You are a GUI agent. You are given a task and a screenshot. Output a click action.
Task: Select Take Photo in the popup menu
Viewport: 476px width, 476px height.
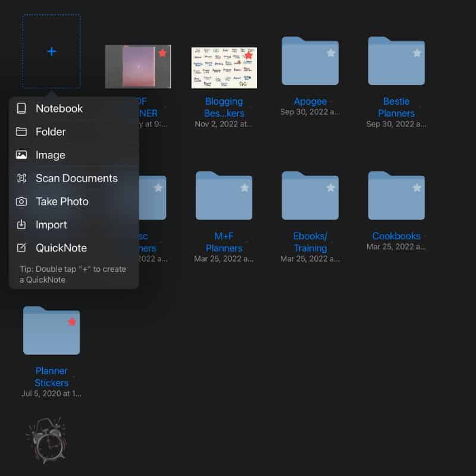click(x=74, y=201)
